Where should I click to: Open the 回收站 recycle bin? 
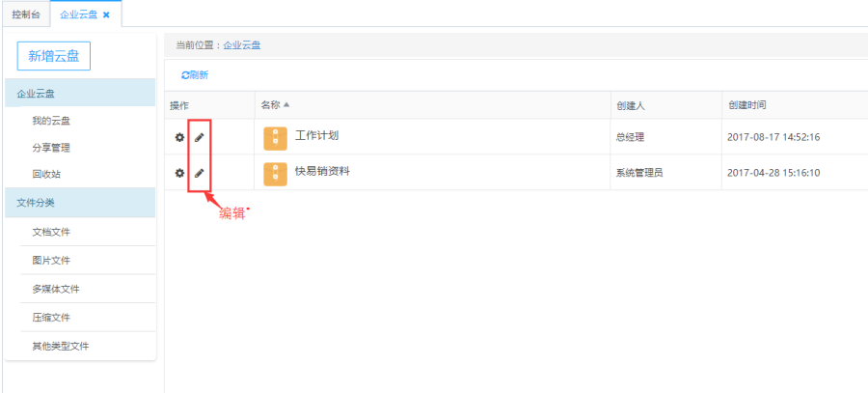(x=46, y=174)
